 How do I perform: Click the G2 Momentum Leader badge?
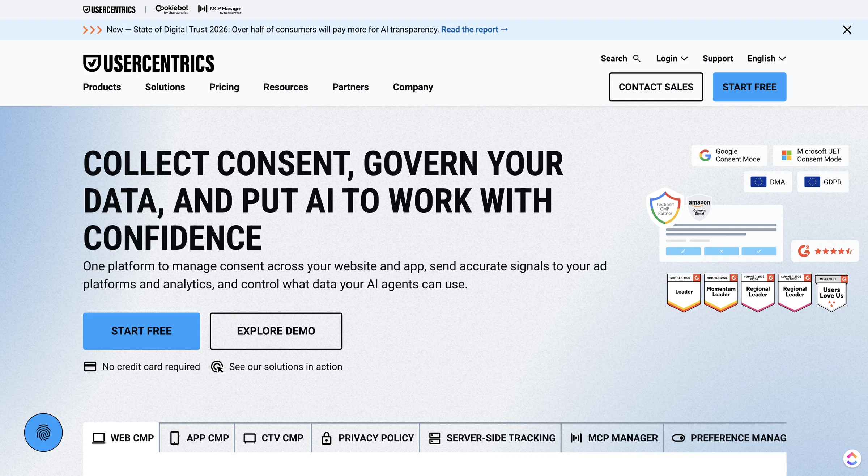click(721, 292)
